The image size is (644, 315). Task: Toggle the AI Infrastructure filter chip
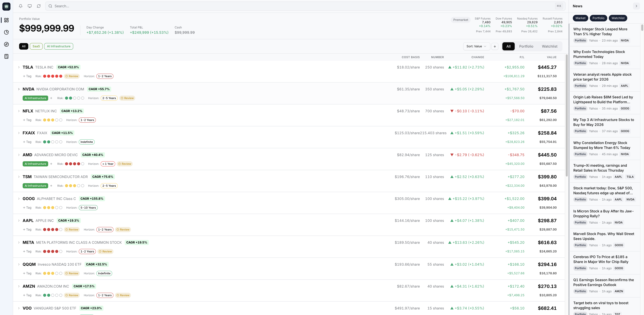pos(59,46)
